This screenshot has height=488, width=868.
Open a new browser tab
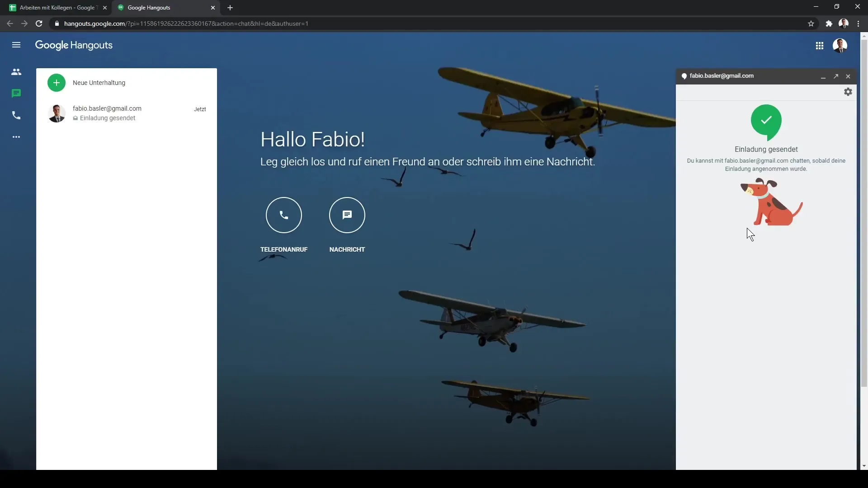(230, 8)
